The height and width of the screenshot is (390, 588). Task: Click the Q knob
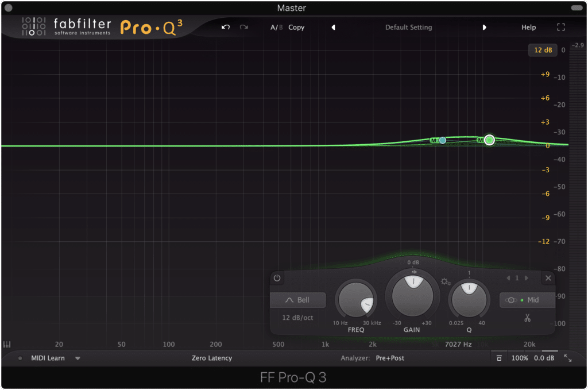tap(469, 300)
